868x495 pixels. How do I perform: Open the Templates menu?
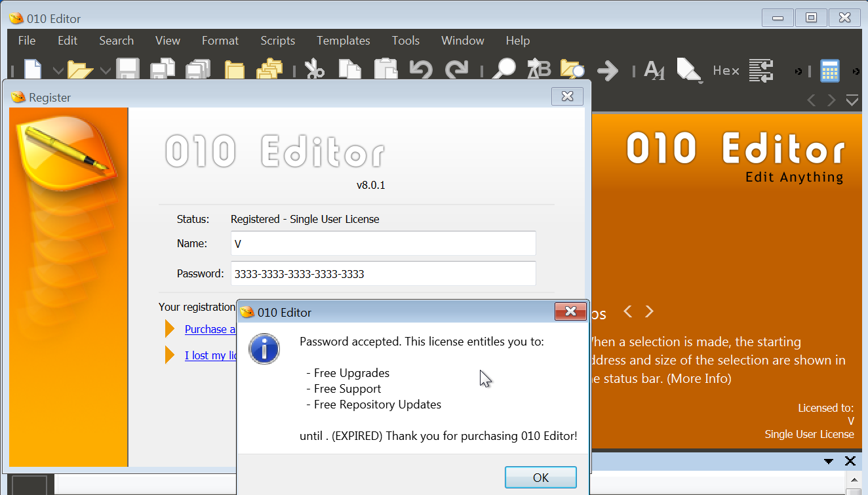click(344, 41)
